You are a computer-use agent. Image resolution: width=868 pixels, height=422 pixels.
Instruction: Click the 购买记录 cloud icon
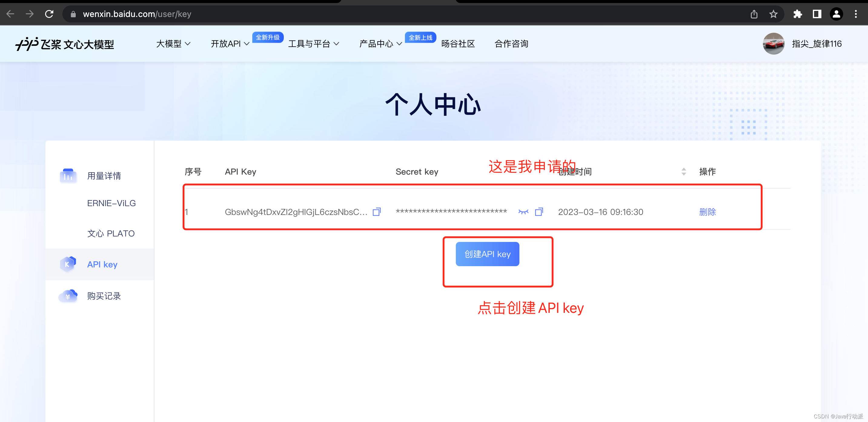[68, 296]
